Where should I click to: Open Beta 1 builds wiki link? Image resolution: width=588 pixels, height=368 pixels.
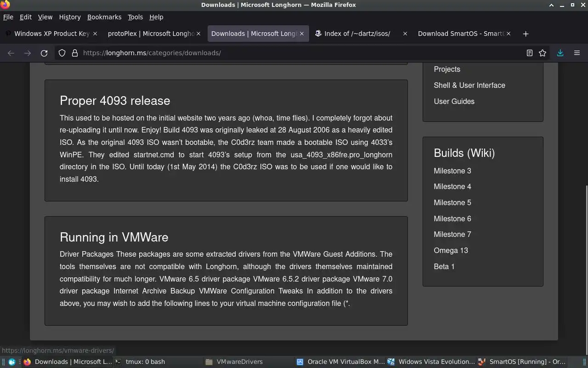pyautogui.click(x=444, y=267)
